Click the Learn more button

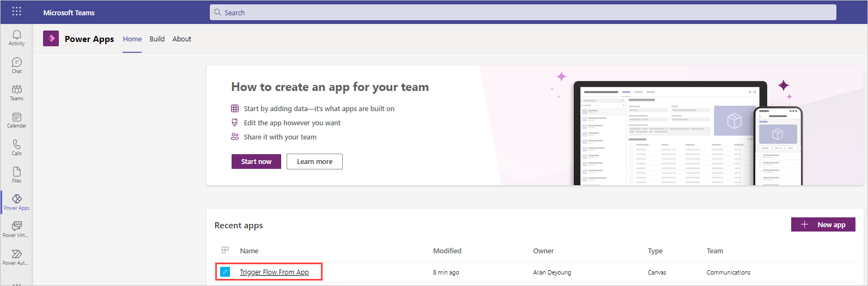[x=314, y=161]
